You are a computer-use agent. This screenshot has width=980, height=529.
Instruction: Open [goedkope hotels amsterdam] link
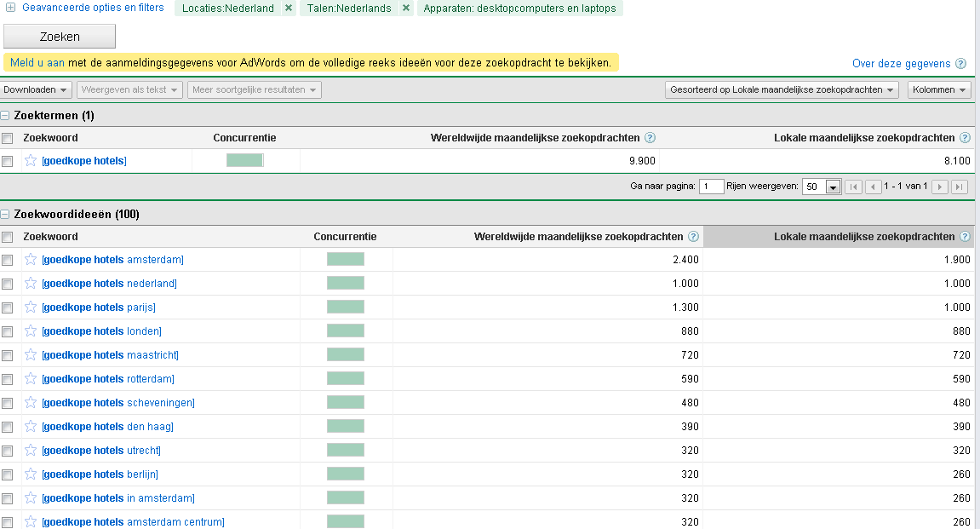point(113,260)
